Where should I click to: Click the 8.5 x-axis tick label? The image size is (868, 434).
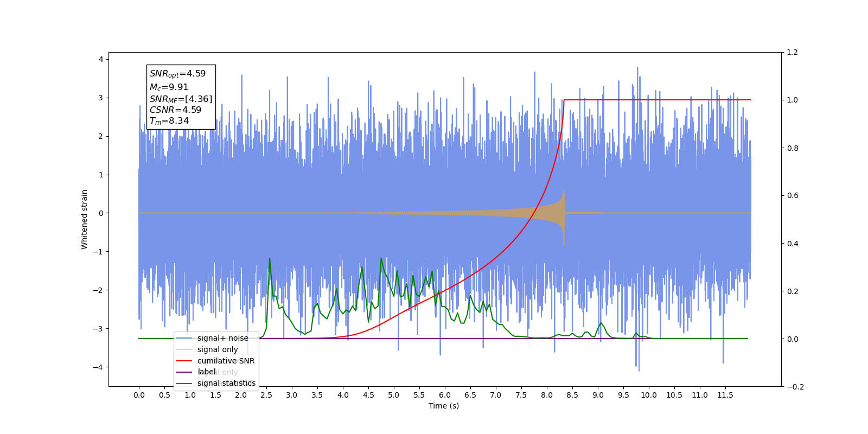572,395
